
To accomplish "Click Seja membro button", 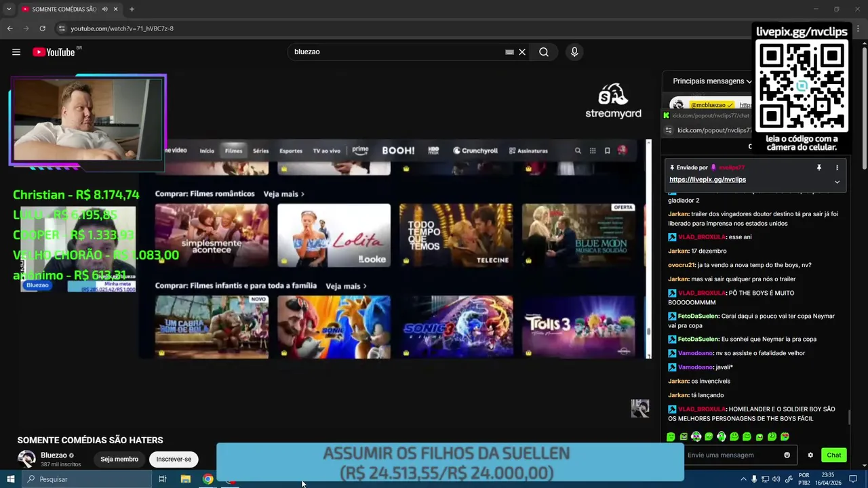I will pos(119,459).
